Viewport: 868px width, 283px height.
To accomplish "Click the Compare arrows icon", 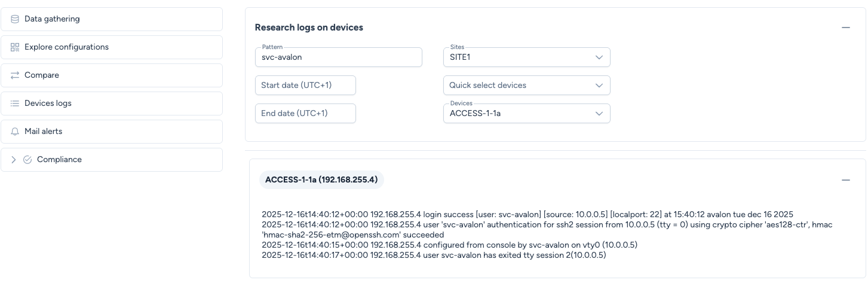I will tap(15, 75).
